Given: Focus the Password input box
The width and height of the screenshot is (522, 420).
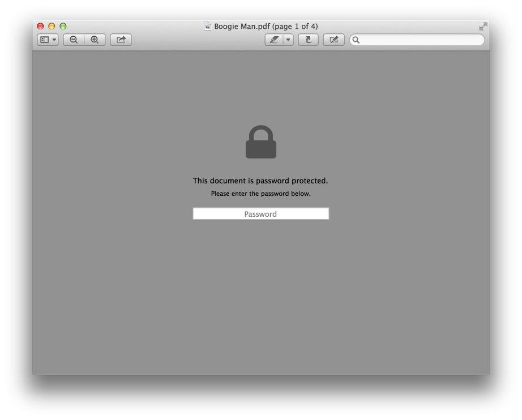Looking at the screenshot, I should click(x=260, y=213).
